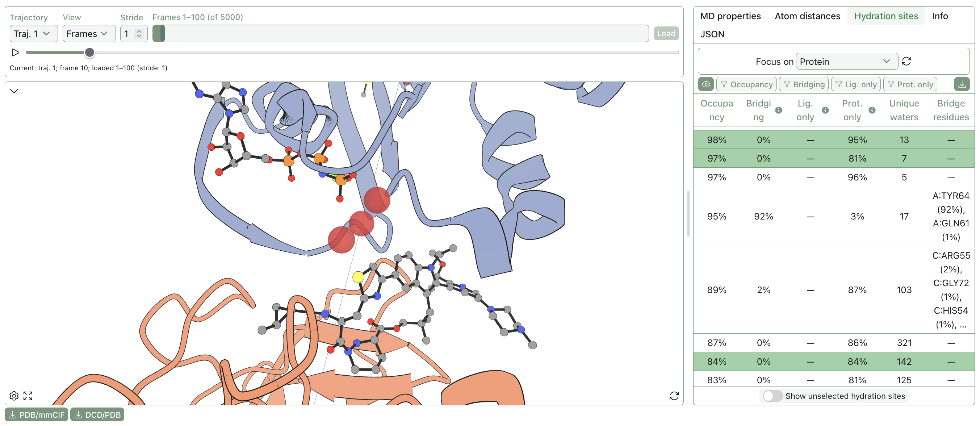Click the Occupancy column header
Image resolution: width=980 pixels, height=426 pixels.
point(716,110)
